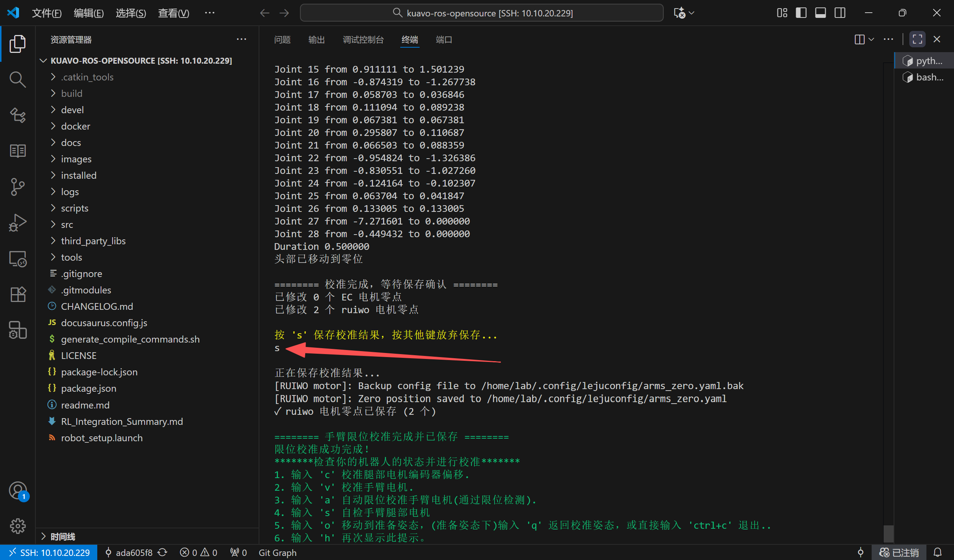954x560 pixels.
Task: Expand the 时间线 section
Action: [63, 537]
